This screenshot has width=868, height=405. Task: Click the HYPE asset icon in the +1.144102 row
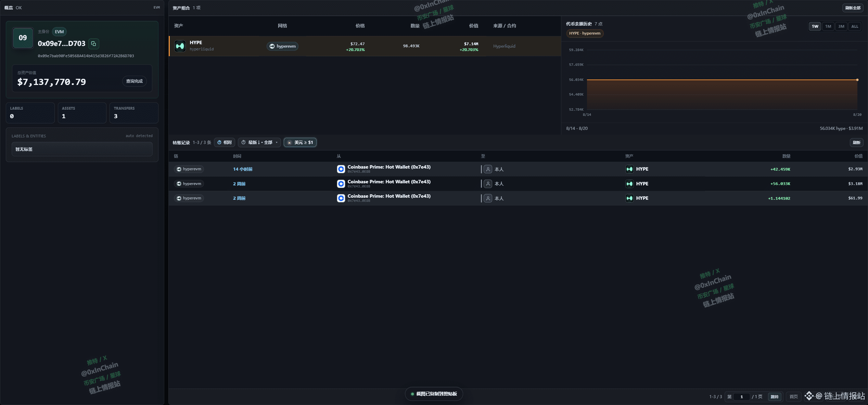click(x=629, y=198)
